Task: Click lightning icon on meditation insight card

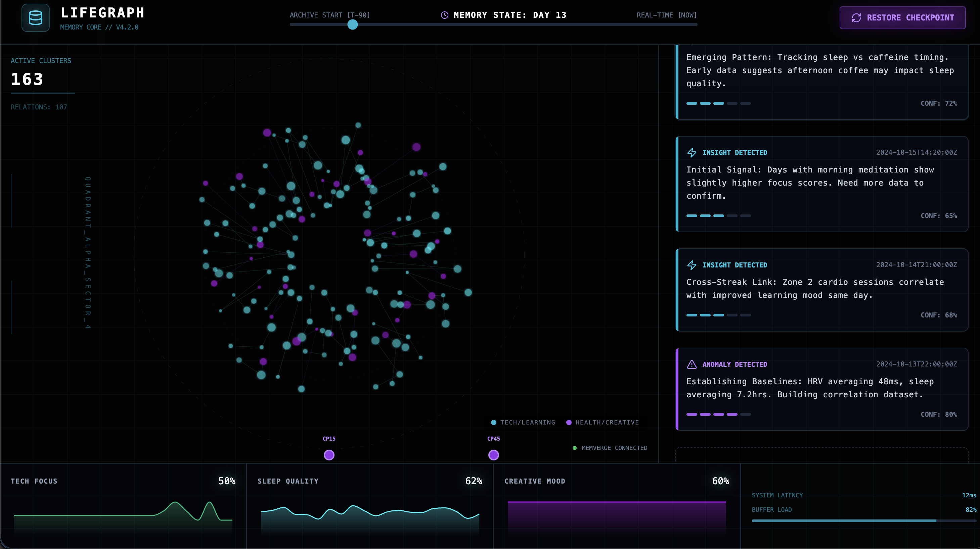Action: (x=692, y=152)
